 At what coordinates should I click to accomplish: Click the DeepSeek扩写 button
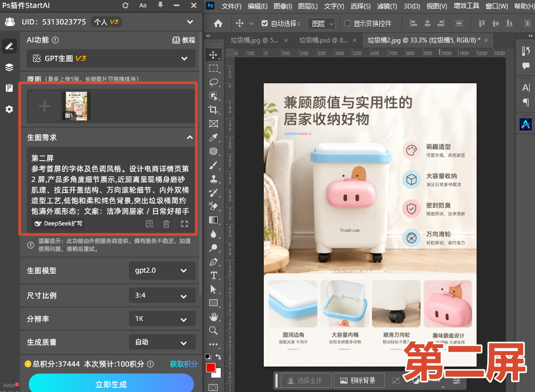point(59,224)
